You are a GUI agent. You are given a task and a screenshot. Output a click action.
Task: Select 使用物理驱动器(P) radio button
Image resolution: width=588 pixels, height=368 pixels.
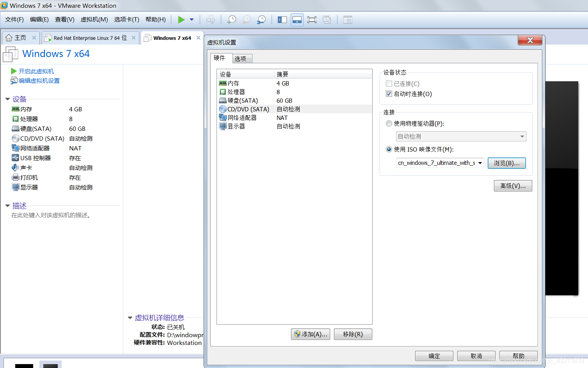(389, 123)
